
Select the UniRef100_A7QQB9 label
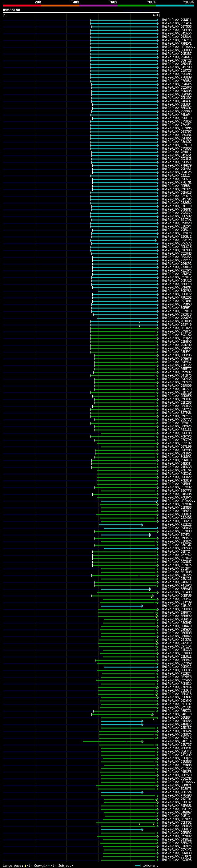tap(176, 78)
